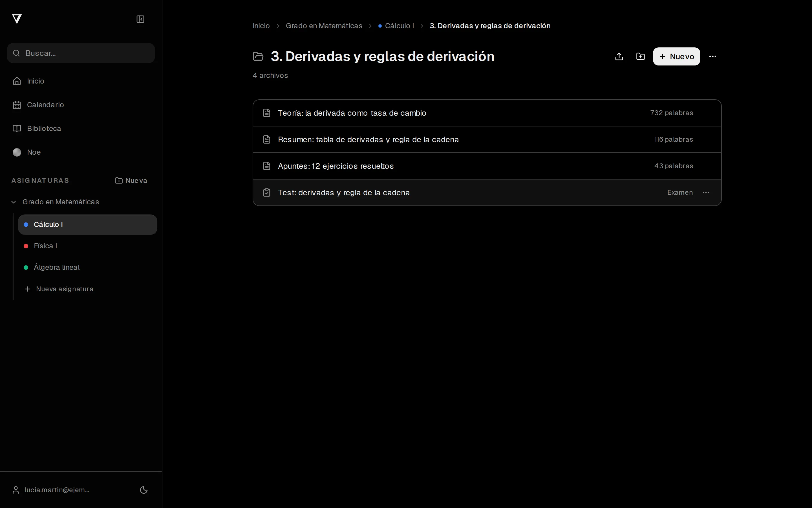Click the open folder icon by title
The image size is (812, 508).
(258, 56)
